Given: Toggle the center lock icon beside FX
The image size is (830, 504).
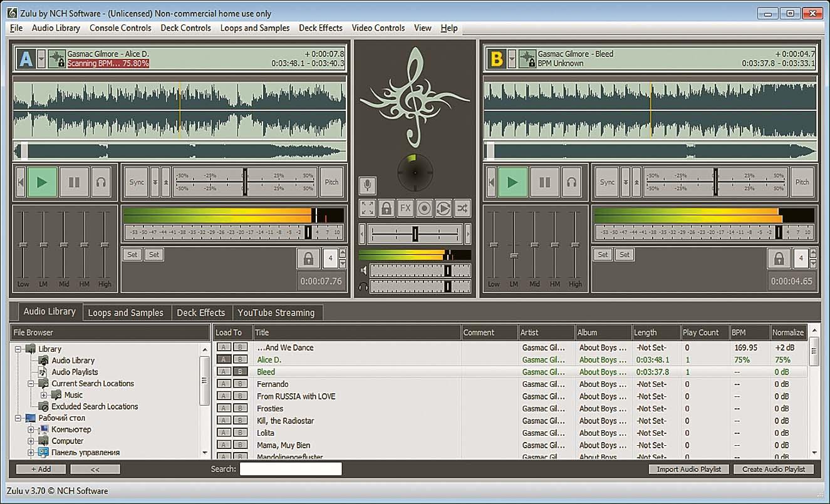Looking at the screenshot, I should (386, 208).
